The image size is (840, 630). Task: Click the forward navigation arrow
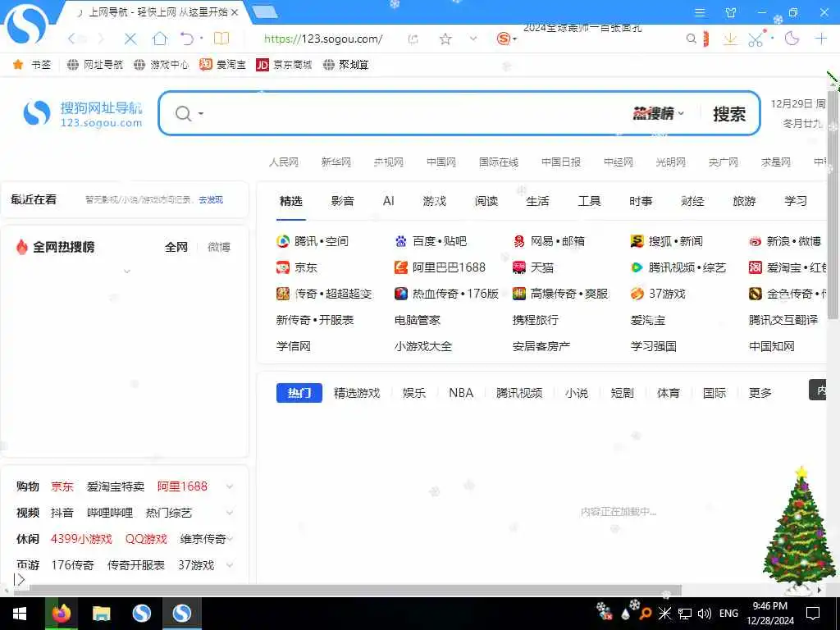[x=100, y=39]
